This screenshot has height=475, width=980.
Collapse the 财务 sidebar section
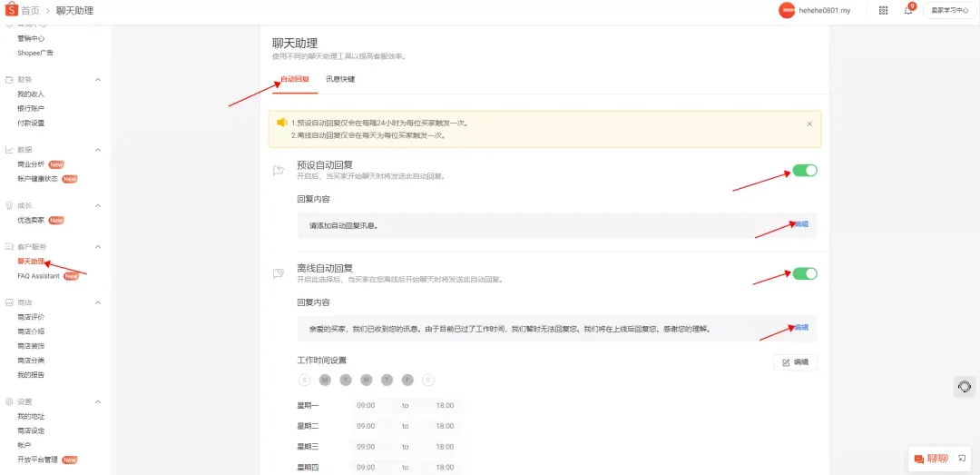98,80
